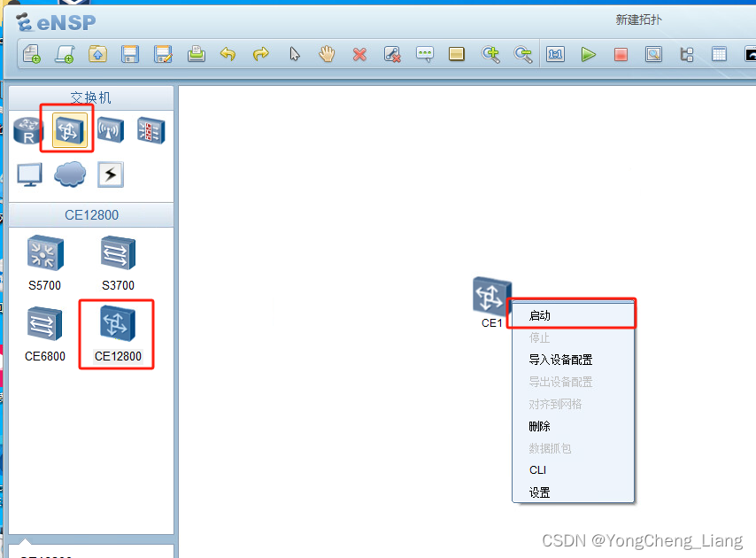Collapse the CE12800 device group header

[91, 214]
